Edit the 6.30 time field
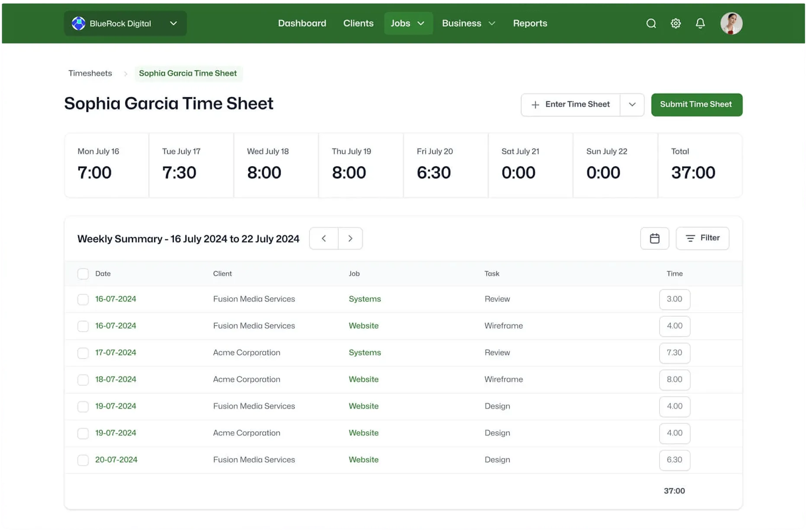 tap(674, 460)
